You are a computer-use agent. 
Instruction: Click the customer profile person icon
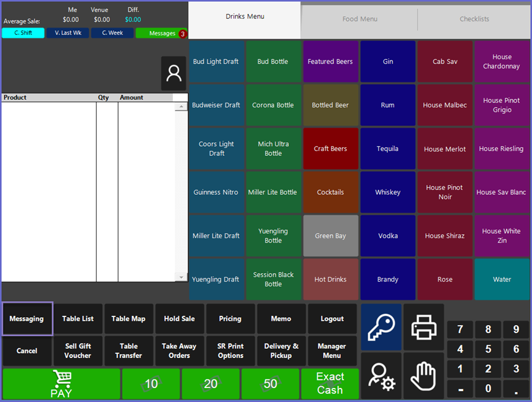(173, 74)
